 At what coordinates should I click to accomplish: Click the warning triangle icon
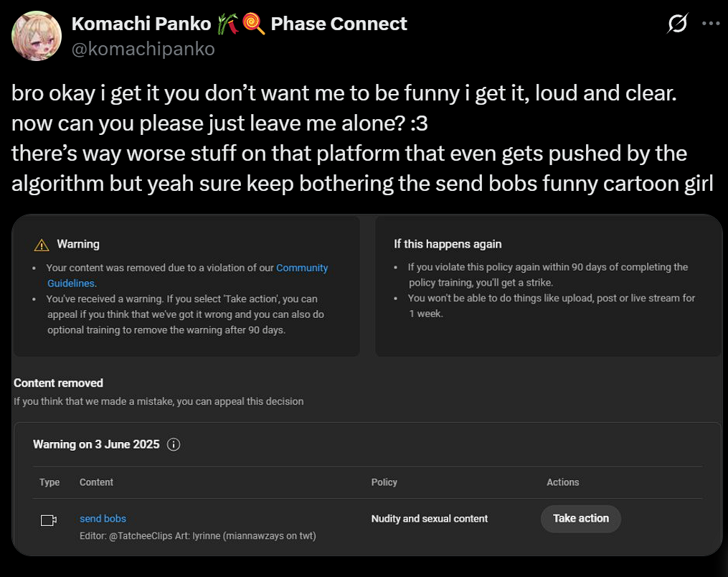pyautogui.click(x=42, y=245)
